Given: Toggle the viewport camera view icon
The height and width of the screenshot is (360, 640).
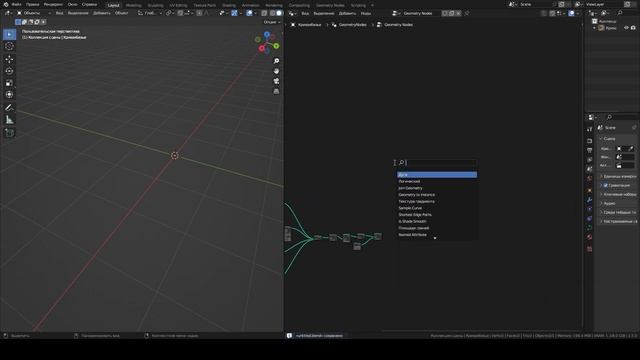Looking at the screenshot, I should click(276, 81).
